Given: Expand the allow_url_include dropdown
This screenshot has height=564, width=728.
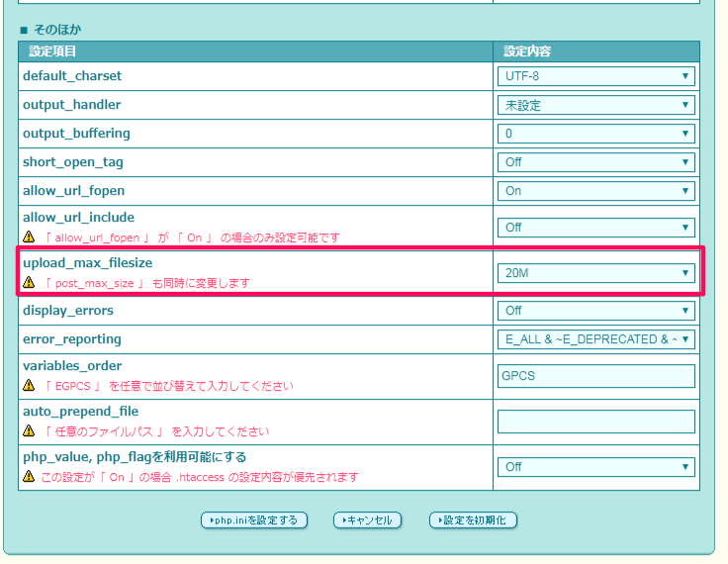Looking at the screenshot, I should [595, 228].
